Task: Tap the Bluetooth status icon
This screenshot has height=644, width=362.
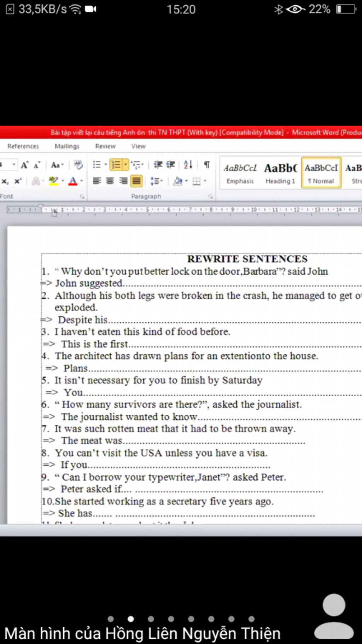Action: [x=279, y=9]
